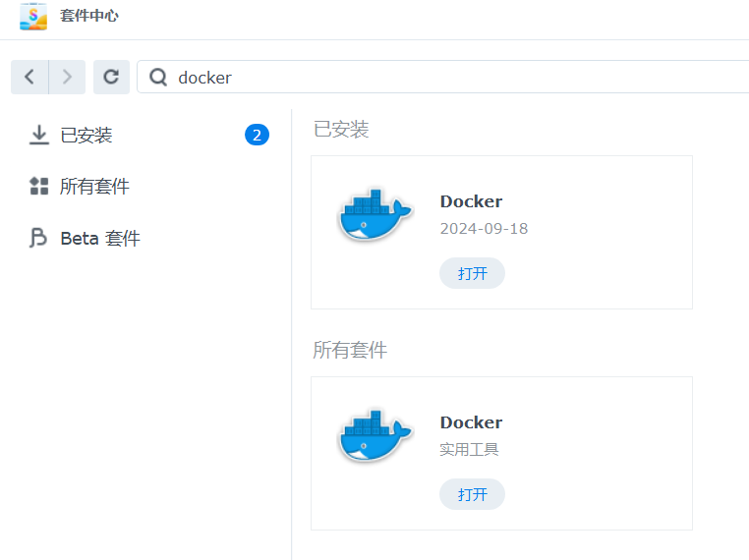
Task: Click the 实用工具 category text
Action: pos(469,449)
